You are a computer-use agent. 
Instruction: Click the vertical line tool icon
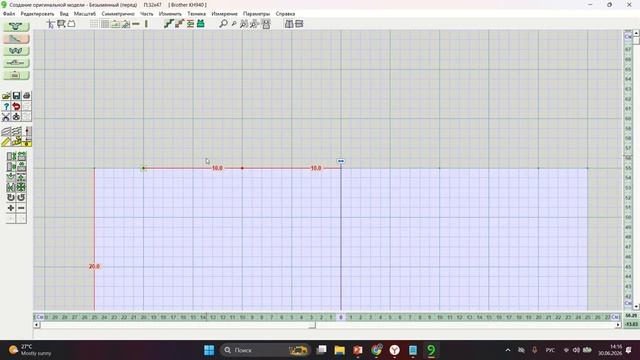[146, 24]
